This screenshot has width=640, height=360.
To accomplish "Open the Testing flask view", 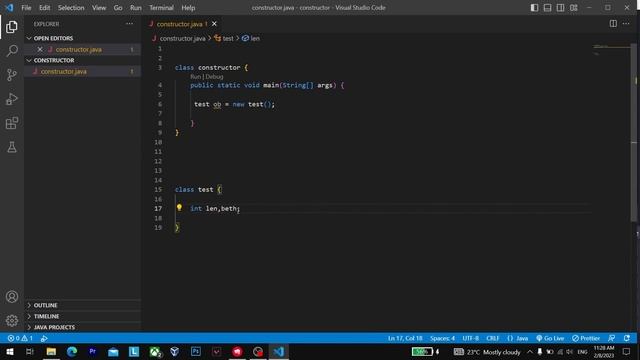I will tap(12, 147).
